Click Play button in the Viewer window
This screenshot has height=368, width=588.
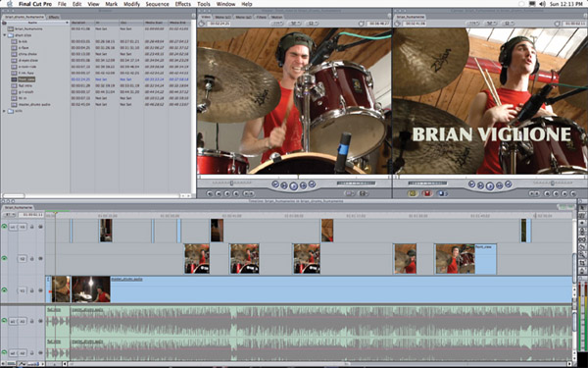coord(294,185)
